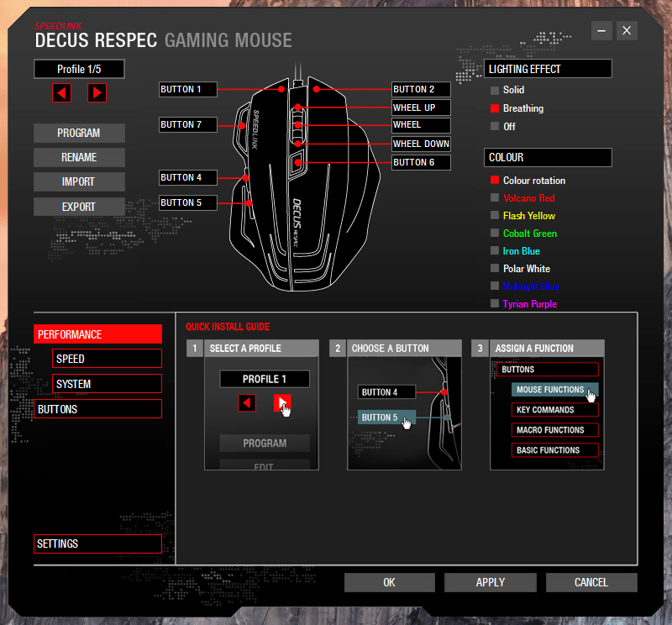Click the CANCEL button

point(591,582)
